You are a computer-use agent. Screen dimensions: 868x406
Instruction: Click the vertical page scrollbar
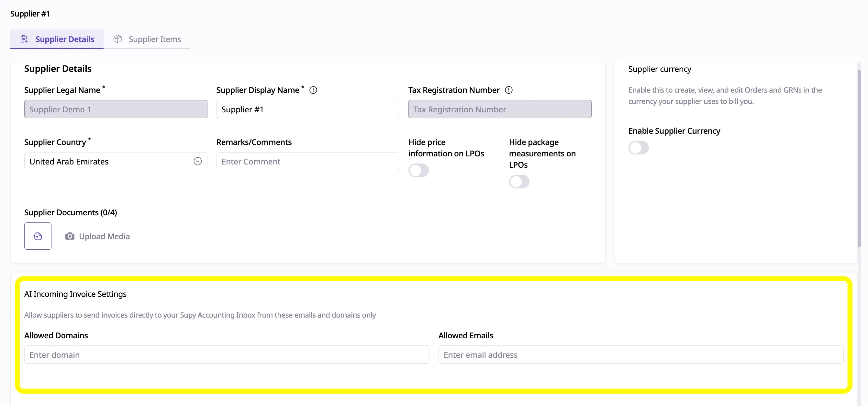point(859,159)
